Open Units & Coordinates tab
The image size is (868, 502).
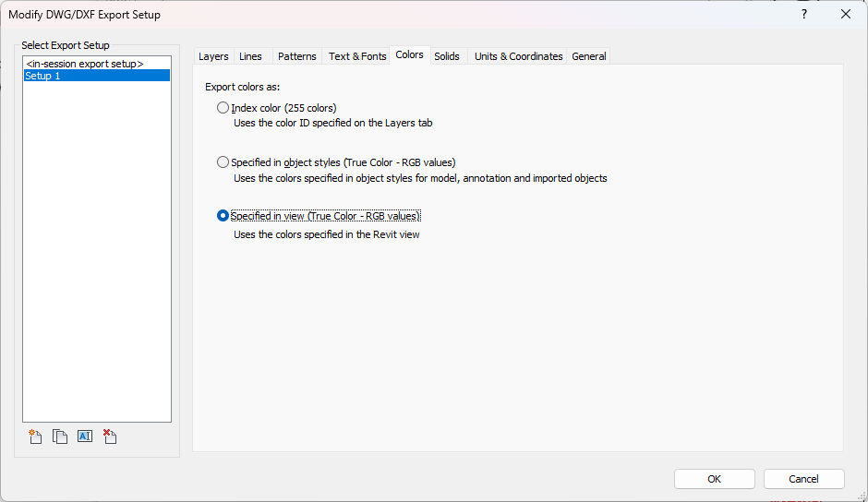click(519, 56)
